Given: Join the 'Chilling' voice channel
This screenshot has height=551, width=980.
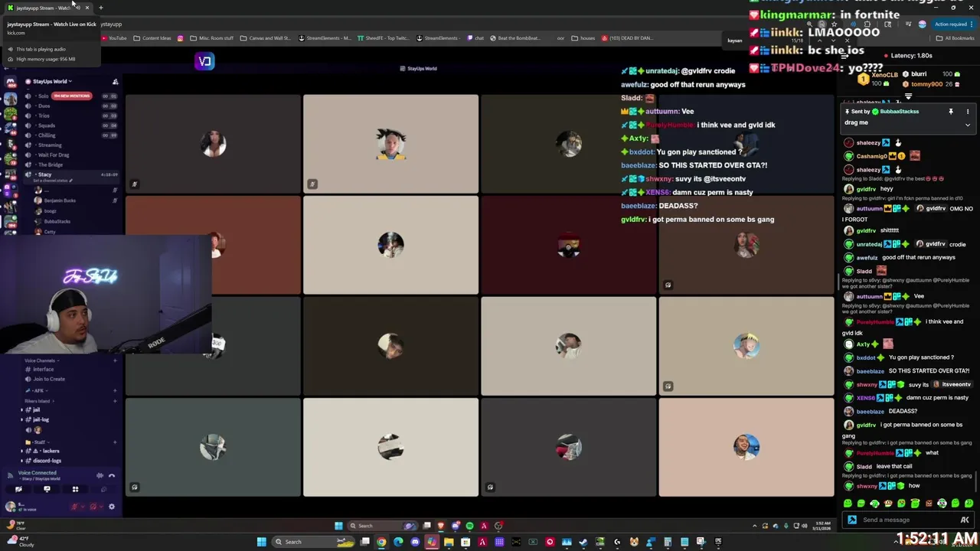Looking at the screenshot, I should [46, 135].
